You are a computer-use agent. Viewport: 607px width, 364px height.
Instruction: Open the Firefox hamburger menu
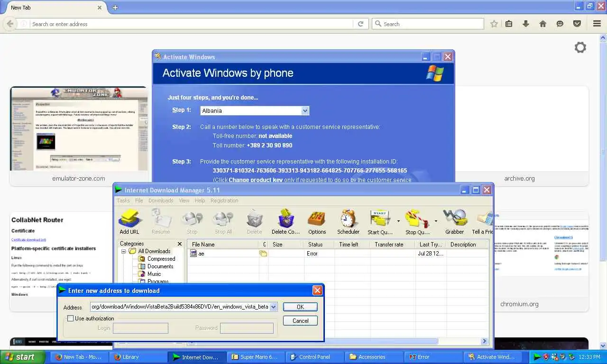(x=597, y=24)
